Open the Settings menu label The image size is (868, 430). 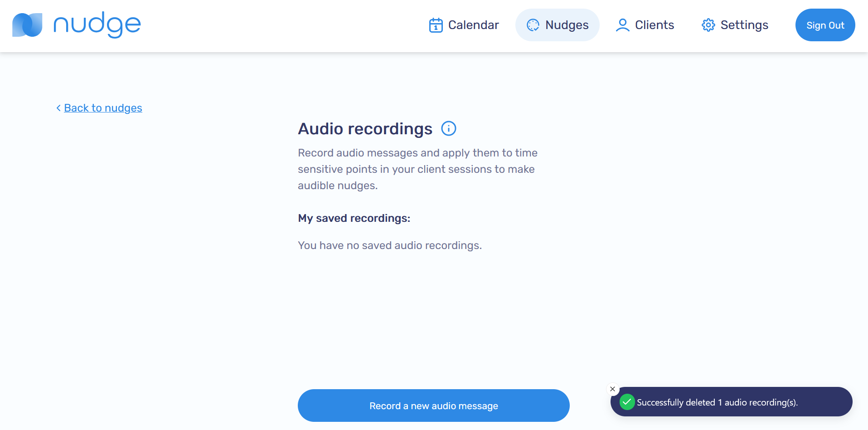tap(744, 25)
